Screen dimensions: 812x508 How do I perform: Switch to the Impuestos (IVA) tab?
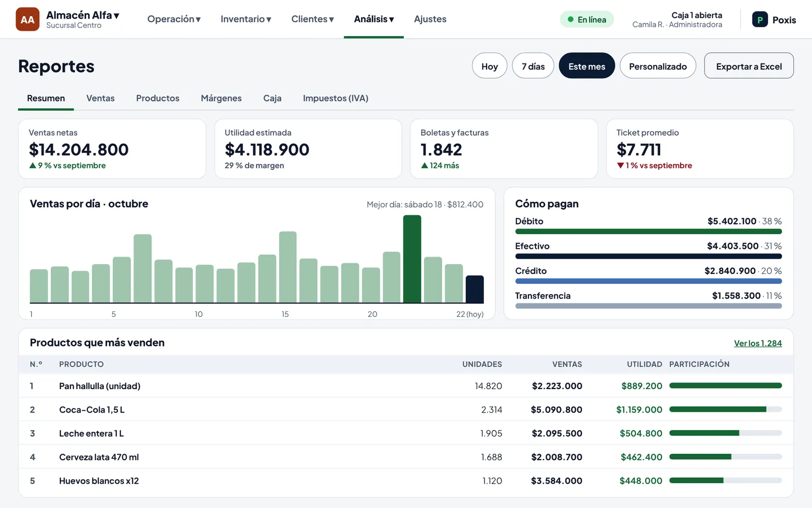[335, 98]
